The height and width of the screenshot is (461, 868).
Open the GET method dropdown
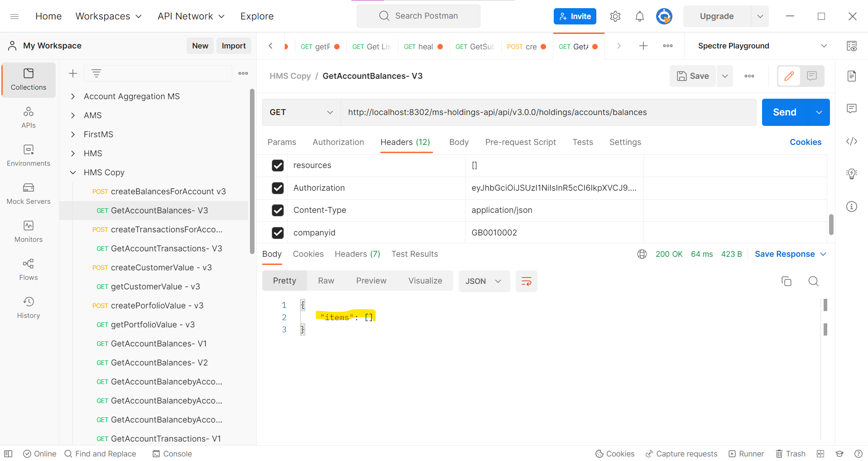[x=301, y=112]
